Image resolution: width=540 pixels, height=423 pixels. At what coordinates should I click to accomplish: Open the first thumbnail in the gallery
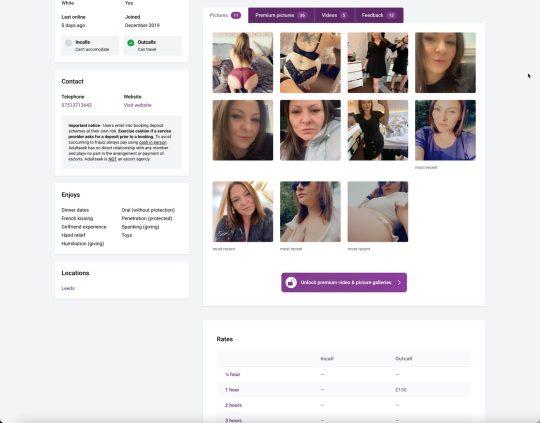(243, 63)
